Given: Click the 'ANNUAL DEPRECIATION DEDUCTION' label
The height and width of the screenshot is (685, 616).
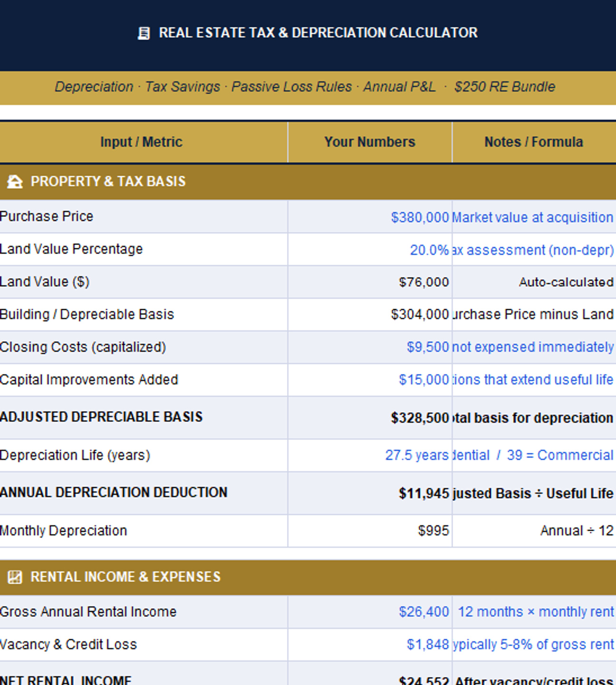Looking at the screenshot, I should tap(114, 492).
